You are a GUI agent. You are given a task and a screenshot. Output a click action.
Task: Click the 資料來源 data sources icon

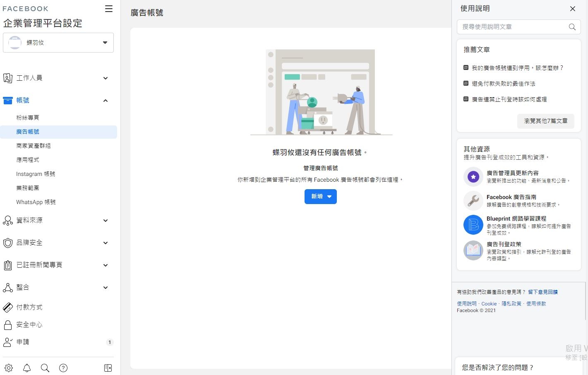pyautogui.click(x=7, y=220)
